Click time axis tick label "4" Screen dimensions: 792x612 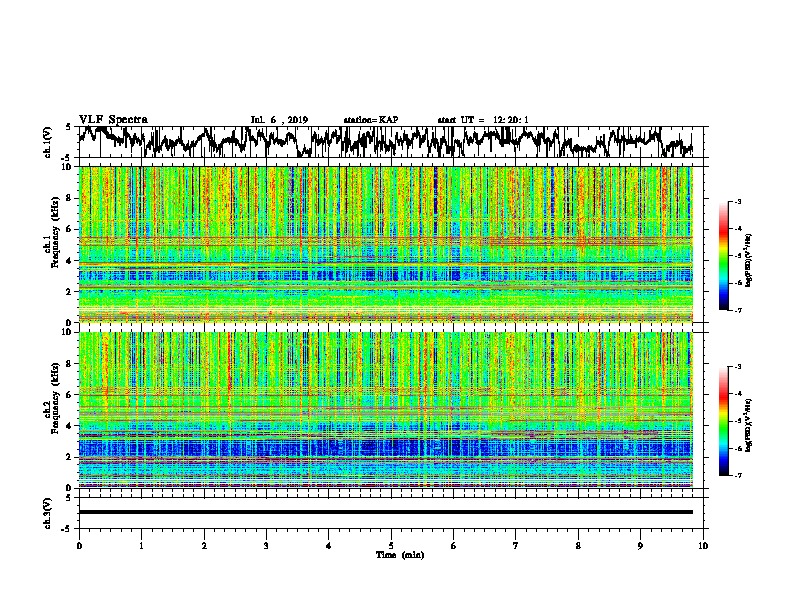pos(329,546)
